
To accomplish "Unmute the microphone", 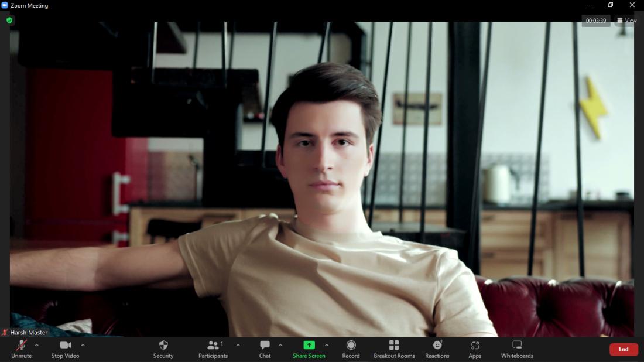I will 21,349.
